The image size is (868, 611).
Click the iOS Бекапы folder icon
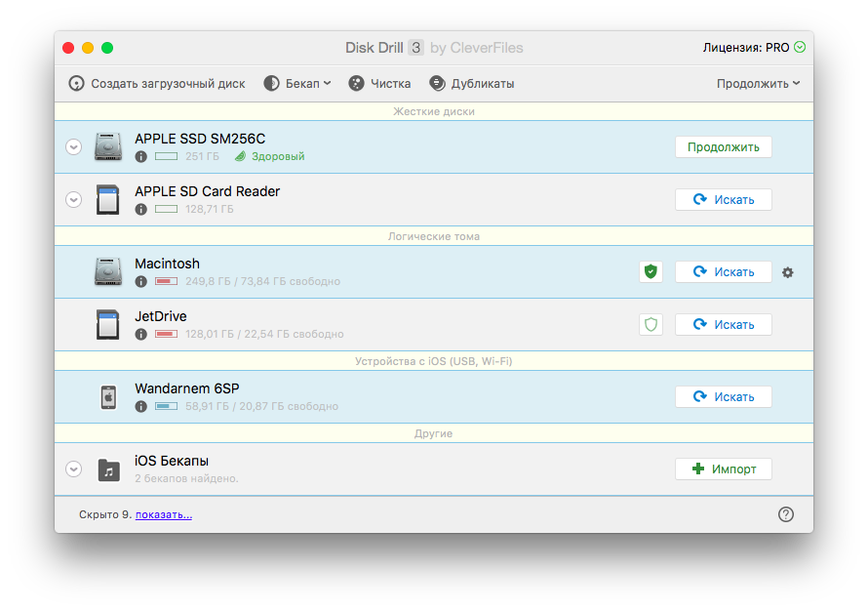pyautogui.click(x=108, y=469)
